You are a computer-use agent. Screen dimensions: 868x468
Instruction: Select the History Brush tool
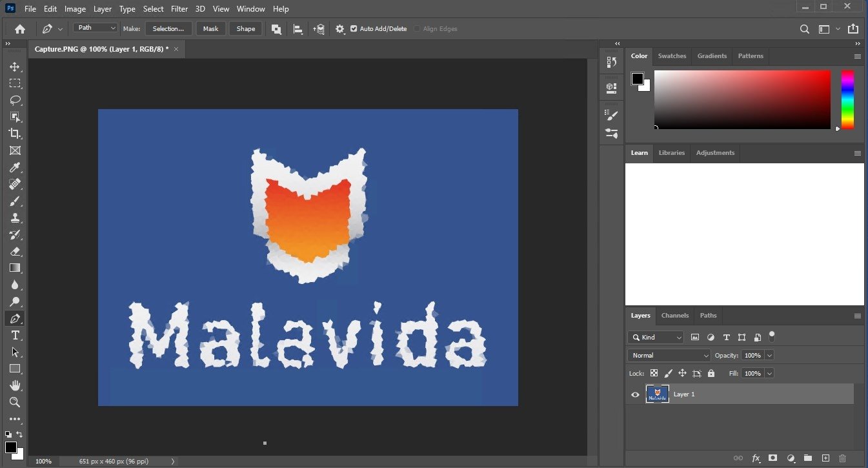(15, 234)
